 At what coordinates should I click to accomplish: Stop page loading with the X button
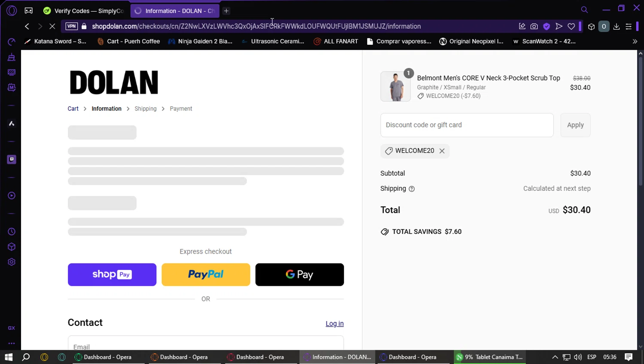coord(52,26)
